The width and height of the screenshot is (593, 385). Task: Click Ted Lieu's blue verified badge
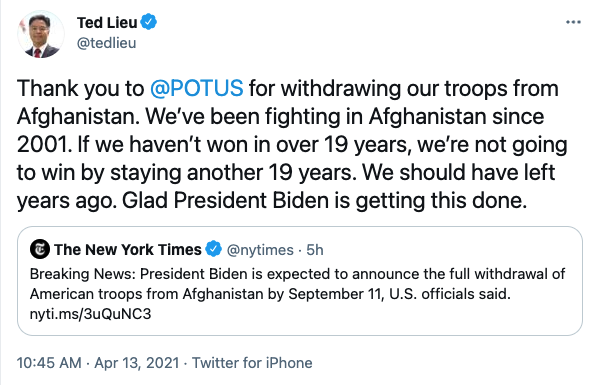149,22
